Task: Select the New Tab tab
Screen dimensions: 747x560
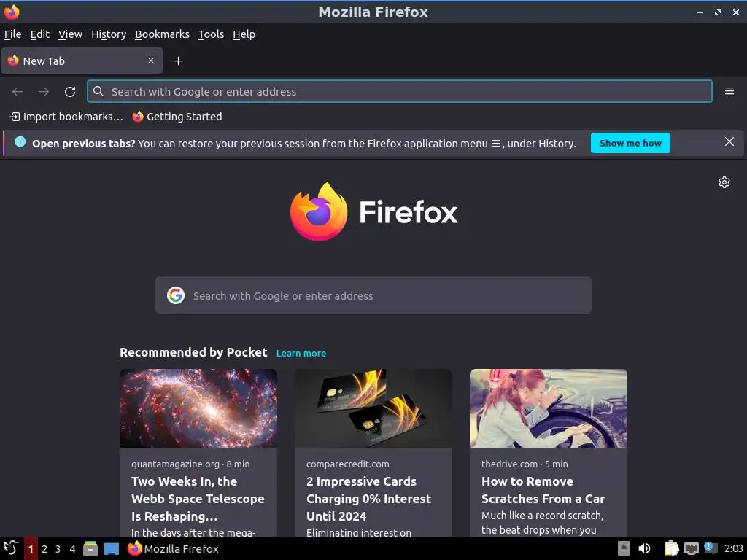Action: click(82, 61)
